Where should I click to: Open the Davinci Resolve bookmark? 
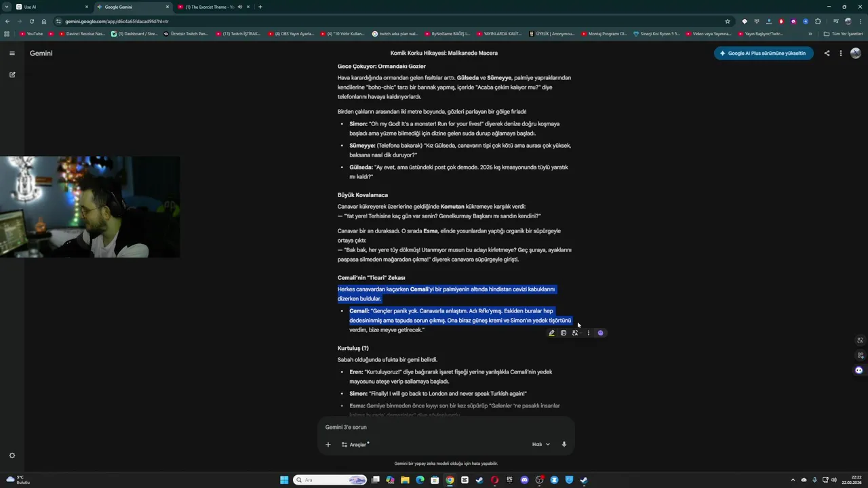click(82, 33)
